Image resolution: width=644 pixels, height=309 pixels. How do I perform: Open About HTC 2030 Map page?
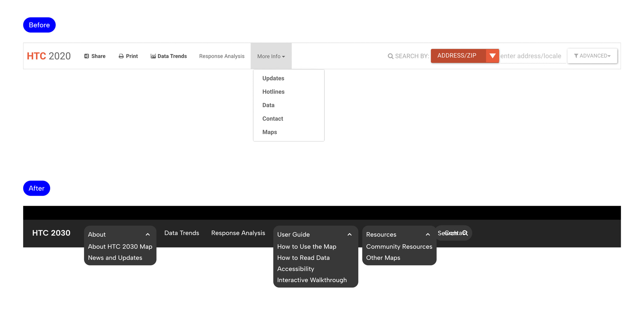pyautogui.click(x=120, y=246)
